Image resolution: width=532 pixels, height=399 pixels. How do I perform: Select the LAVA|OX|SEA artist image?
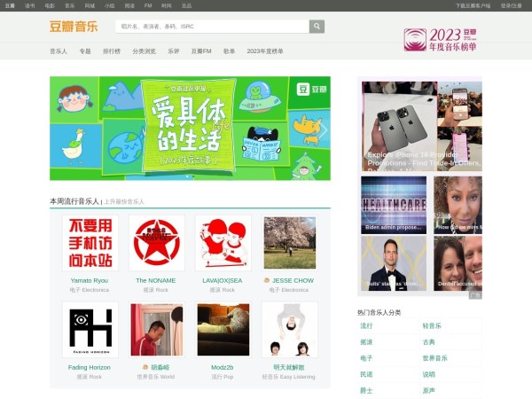point(223,243)
